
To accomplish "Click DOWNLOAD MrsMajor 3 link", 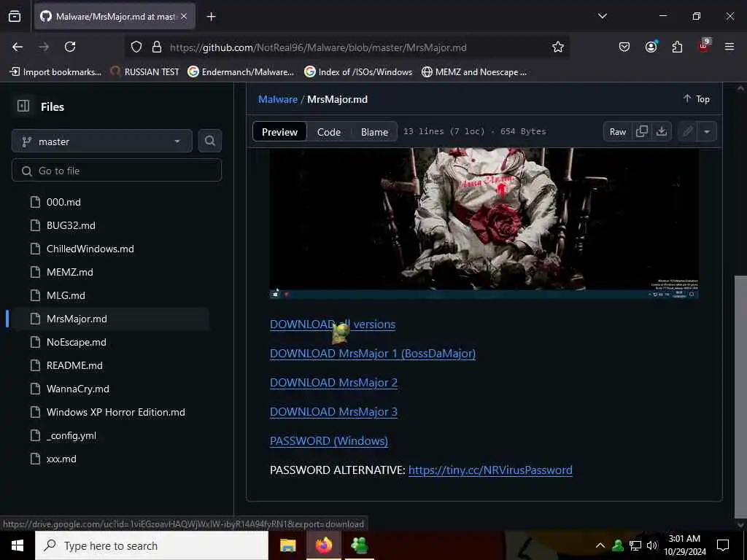I will [x=333, y=411].
